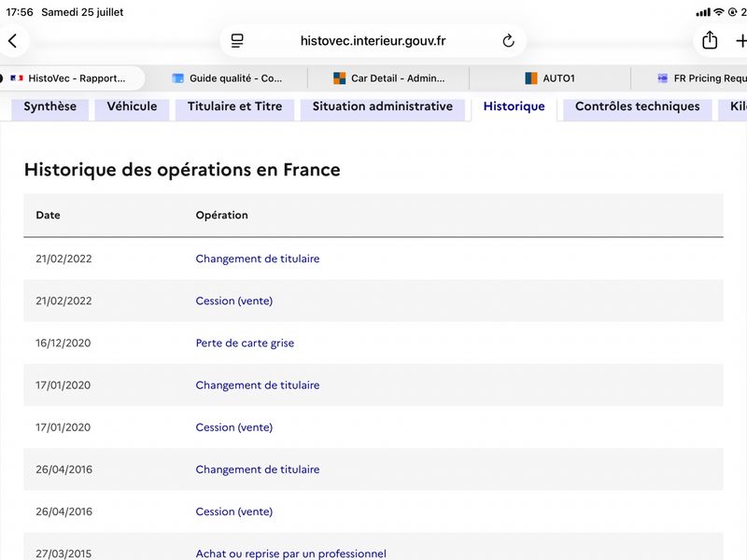Viewport: 747px width, 560px height.
Task: Tap the Wi-Fi status icon
Action: click(x=718, y=12)
